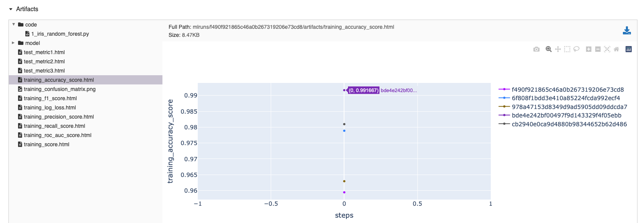Toggle trace f490f921865c46a0b267319206e73cd8 in legend

(x=568, y=89)
